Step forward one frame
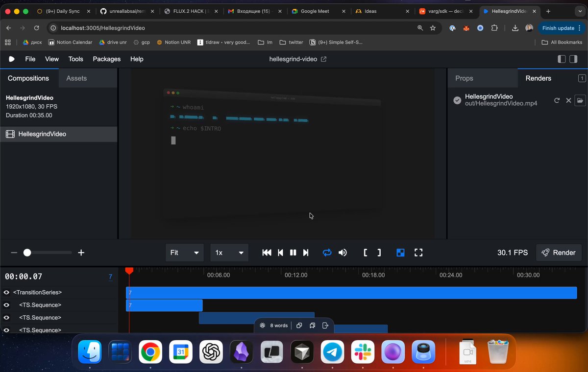Screen dimensions: 588x372 click(x=306, y=253)
